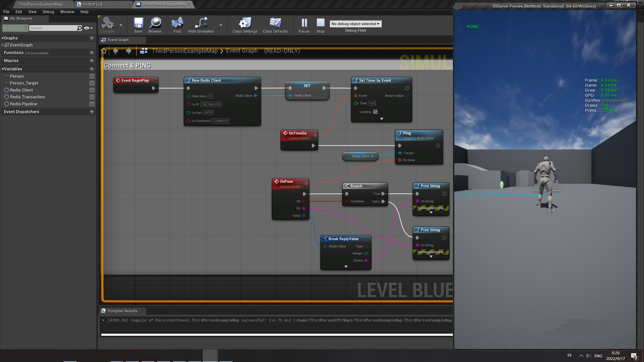Image resolution: width=644 pixels, height=362 pixels.
Task: Click the ThirdPersonExampleMap breadcrumb link
Action: 185,51
